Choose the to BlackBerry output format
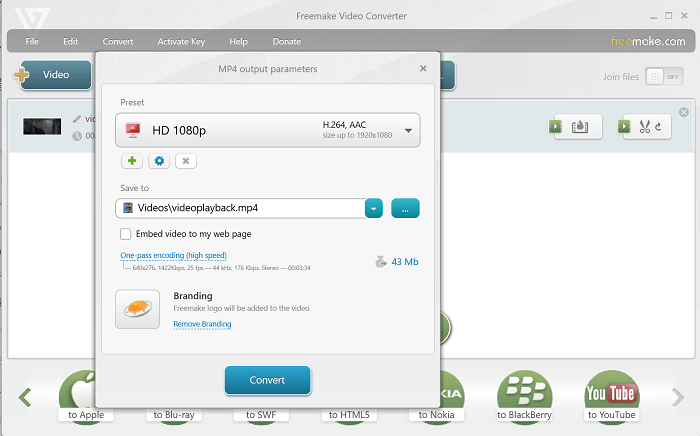Screen dimensions: 700x436 pos(525,396)
